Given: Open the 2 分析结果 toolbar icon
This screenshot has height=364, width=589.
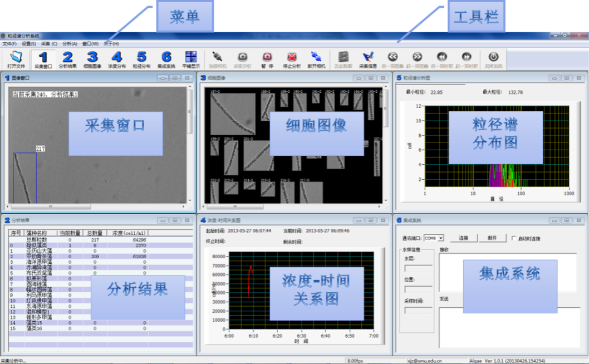Looking at the screenshot, I should (67, 58).
